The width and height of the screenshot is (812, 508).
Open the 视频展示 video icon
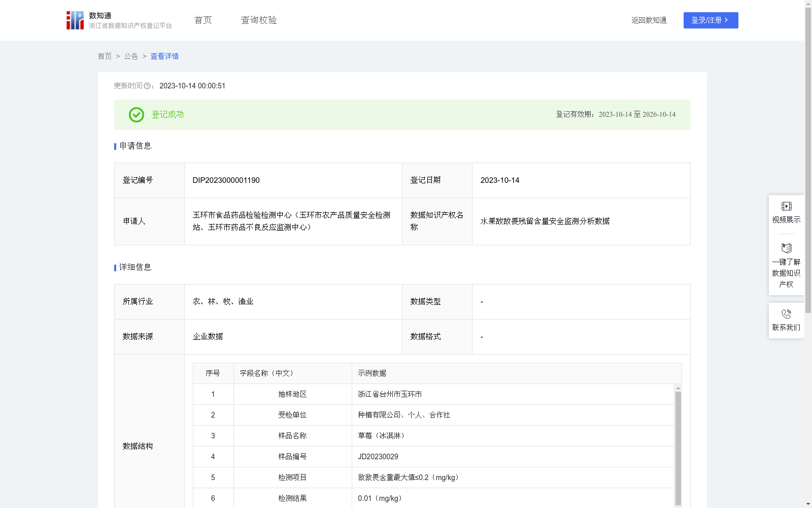tap(786, 206)
